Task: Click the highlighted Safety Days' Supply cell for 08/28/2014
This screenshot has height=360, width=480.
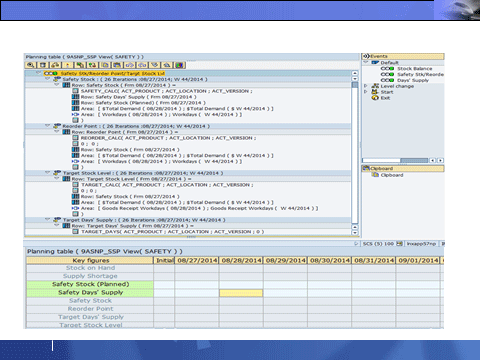Action: (241, 293)
